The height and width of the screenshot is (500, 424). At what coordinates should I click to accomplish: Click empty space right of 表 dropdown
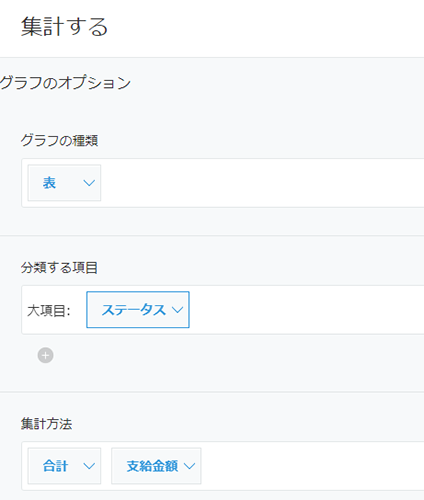(262, 183)
